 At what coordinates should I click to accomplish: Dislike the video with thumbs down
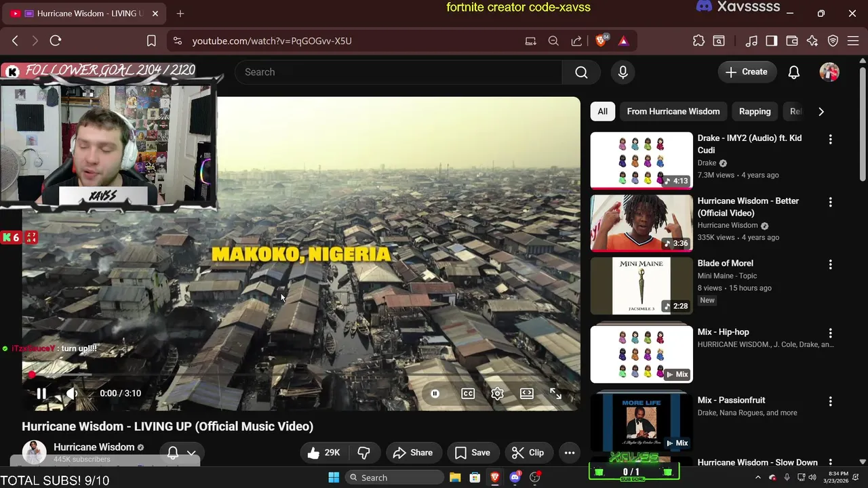pos(363,453)
